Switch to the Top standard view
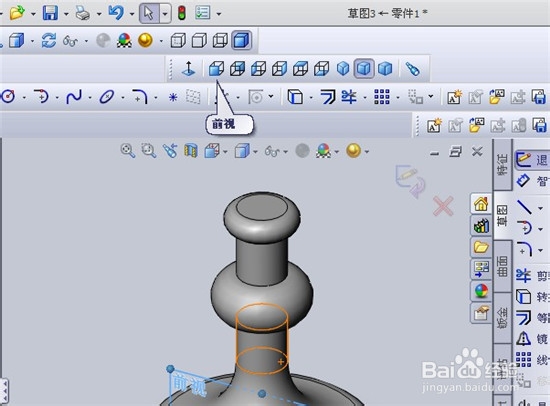550x406 pixels. [x=300, y=68]
